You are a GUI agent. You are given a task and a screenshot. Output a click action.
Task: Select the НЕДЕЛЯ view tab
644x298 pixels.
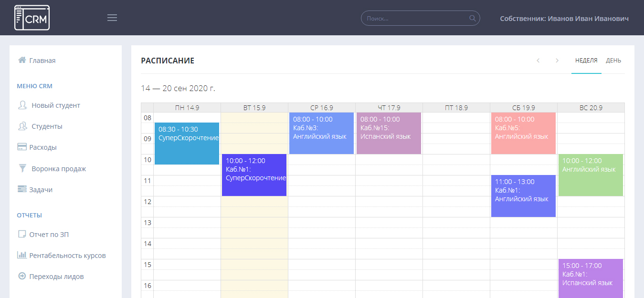[586, 61]
